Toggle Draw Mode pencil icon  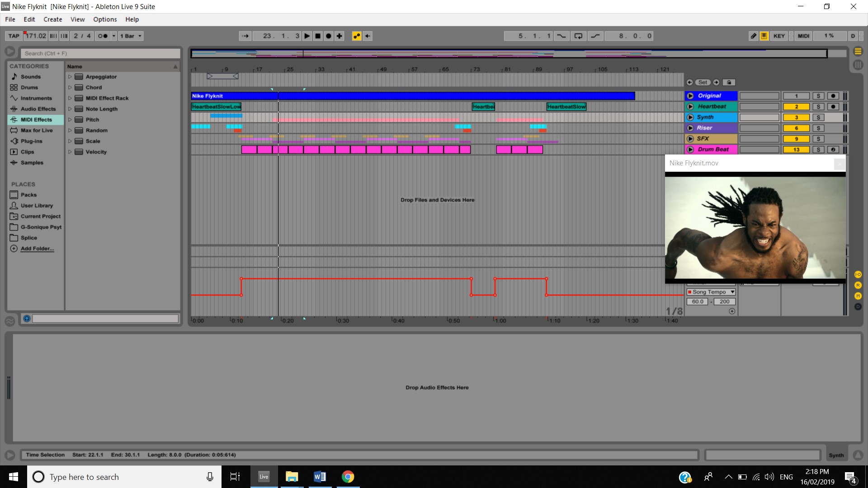point(753,36)
